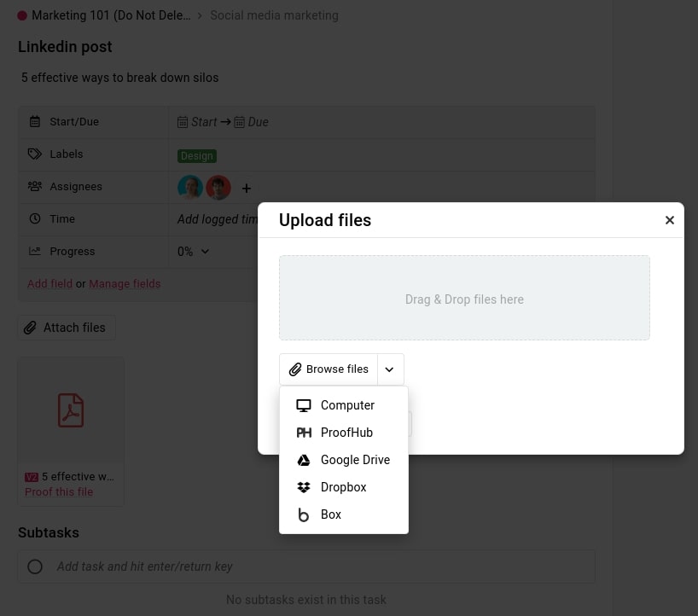Open Social media marketing breadcrumb
This screenshot has height=616, width=698.
click(x=274, y=15)
